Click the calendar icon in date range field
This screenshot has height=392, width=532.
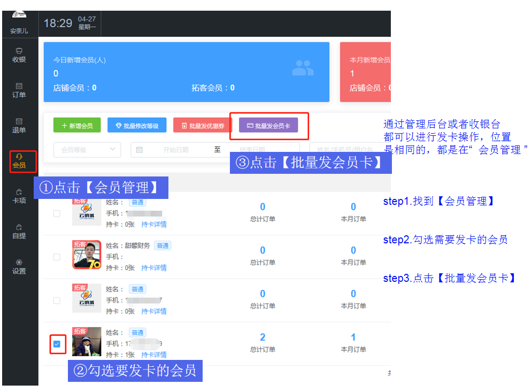point(139,150)
